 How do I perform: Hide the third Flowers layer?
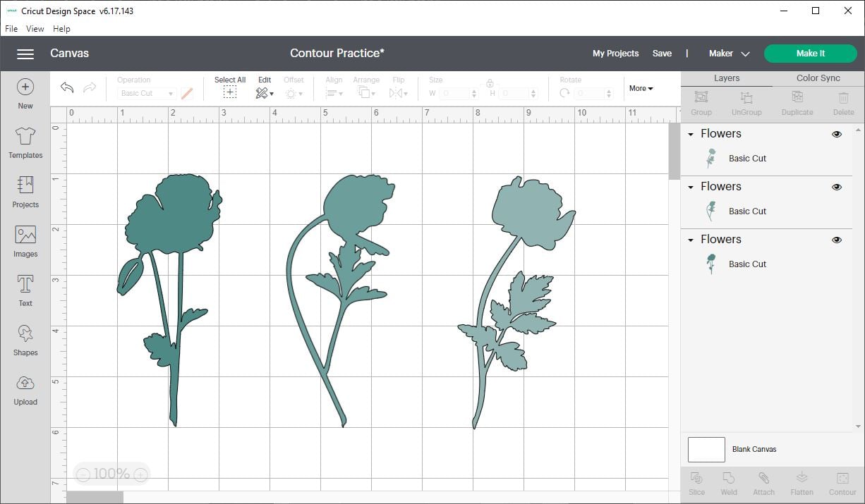coord(837,240)
